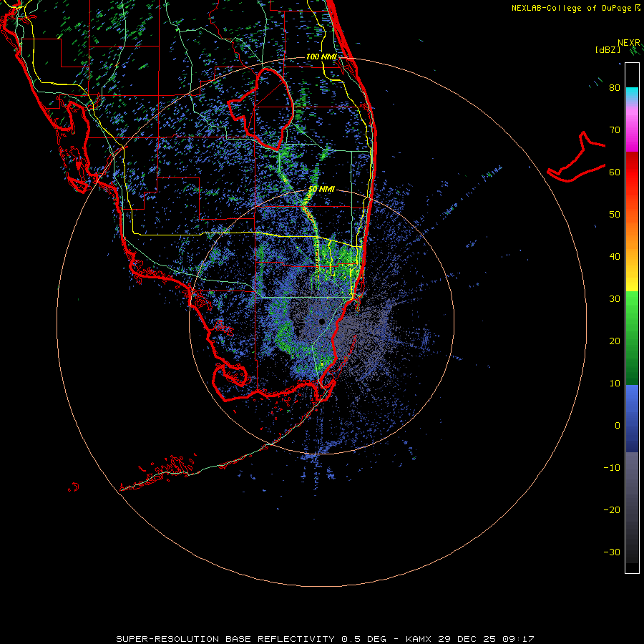Screen dimensions: 644x644
Task: Click the 50 value on color scale
Action: pos(615,215)
